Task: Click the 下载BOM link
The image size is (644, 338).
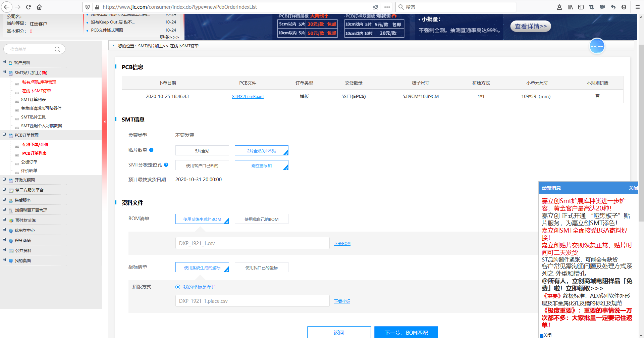Action: 342,243
